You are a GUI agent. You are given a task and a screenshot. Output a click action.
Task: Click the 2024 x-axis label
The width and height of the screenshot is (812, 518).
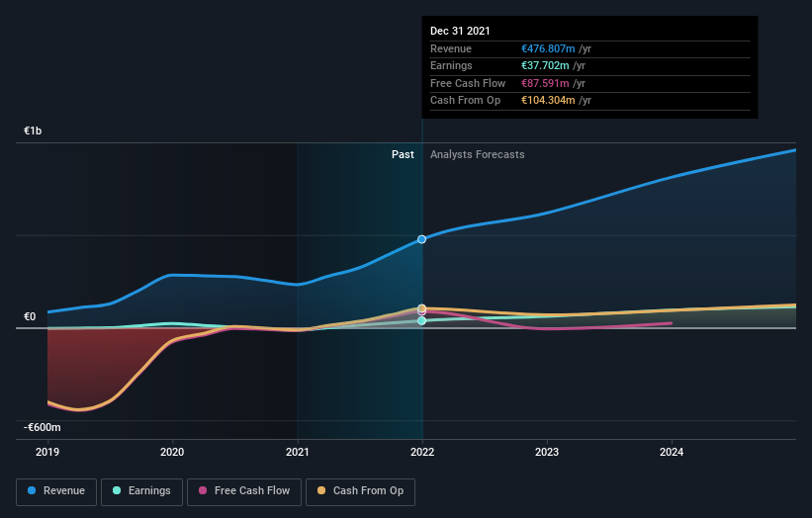tap(672, 452)
